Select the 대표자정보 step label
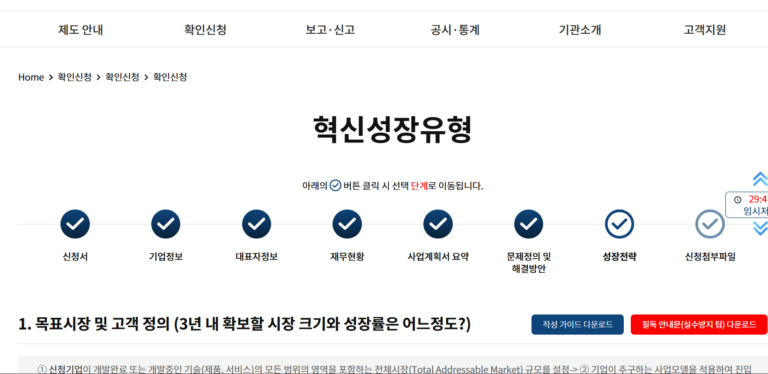This screenshot has height=374, width=768. [256, 257]
